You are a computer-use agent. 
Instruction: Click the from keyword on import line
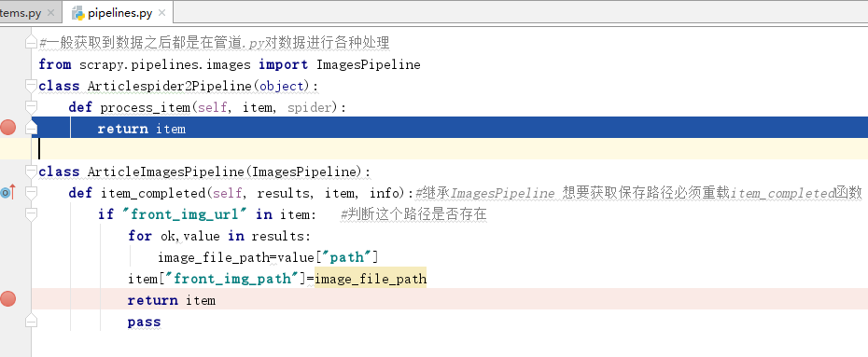tap(55, 64)
